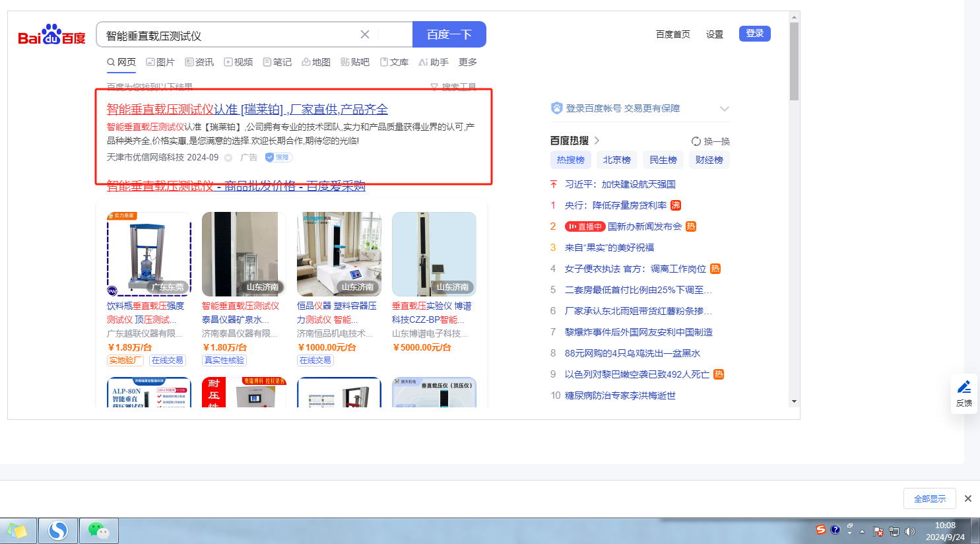
Task: Expand the 百度热搜 arrow
Action: click(x=597, y=141)
